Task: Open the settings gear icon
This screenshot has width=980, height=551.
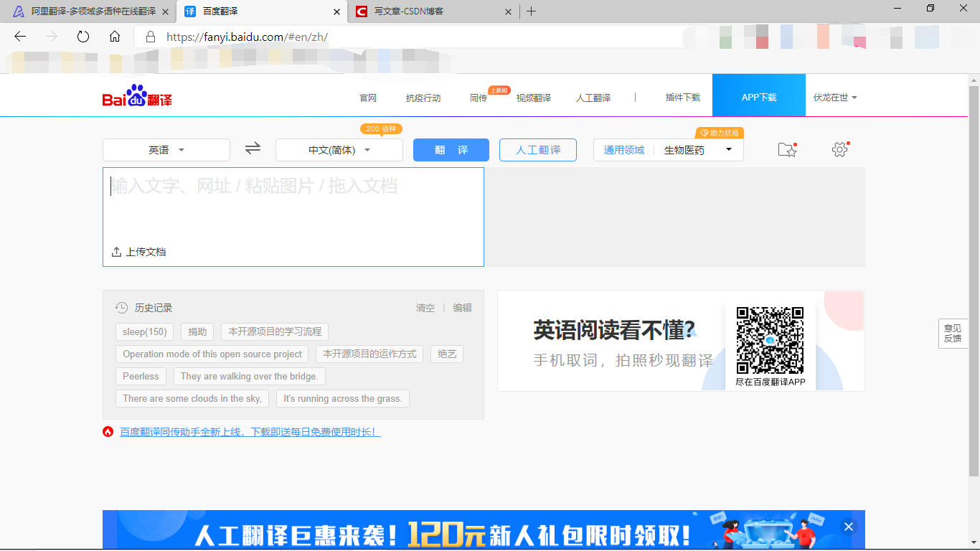Action: [840, 149]
